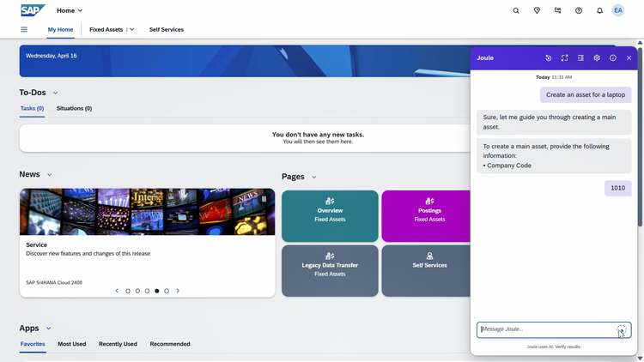The image size is (644, 362).
Task: Open the EA user profile avatar
Action: click(618, 10)
